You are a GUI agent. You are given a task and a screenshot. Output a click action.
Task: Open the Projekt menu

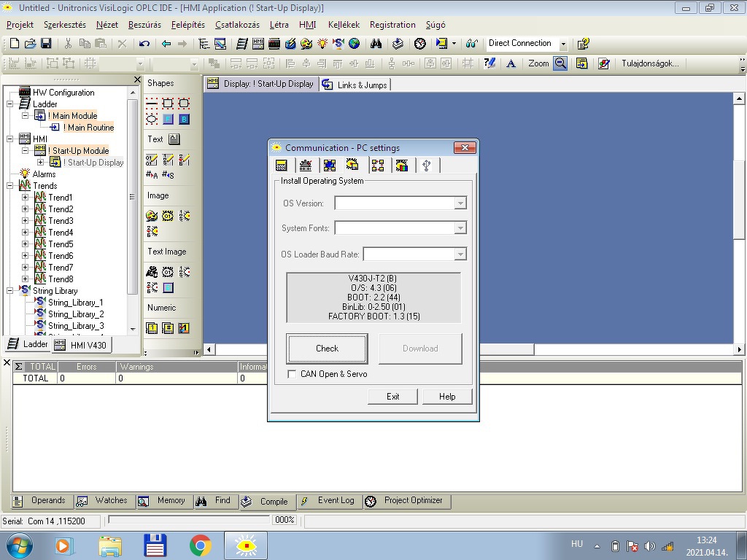click(20, 25)
